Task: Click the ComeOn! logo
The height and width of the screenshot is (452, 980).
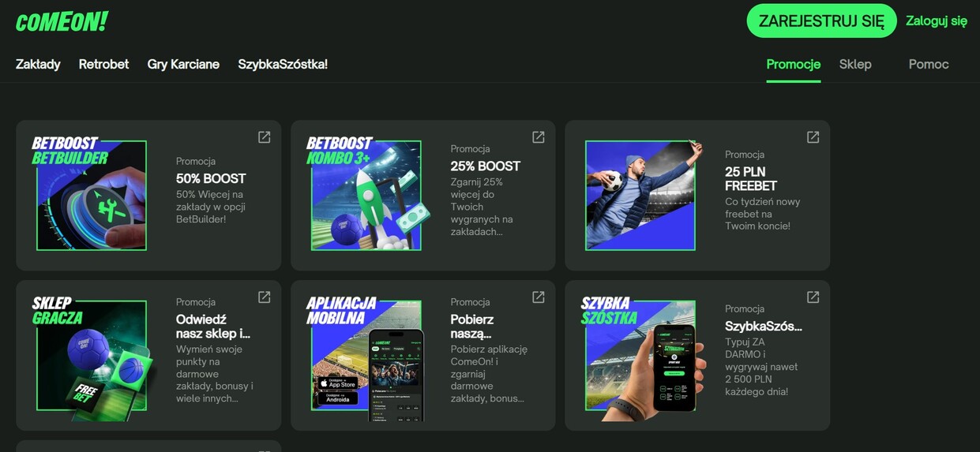Action: coord(62,21)
